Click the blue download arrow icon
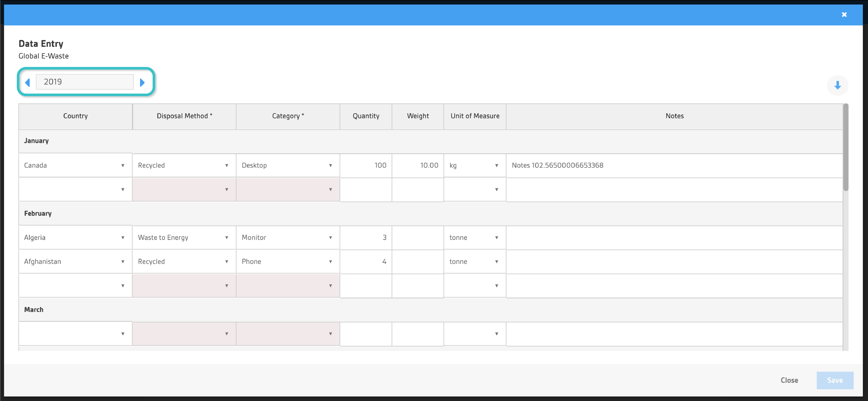 pos(838,85)
